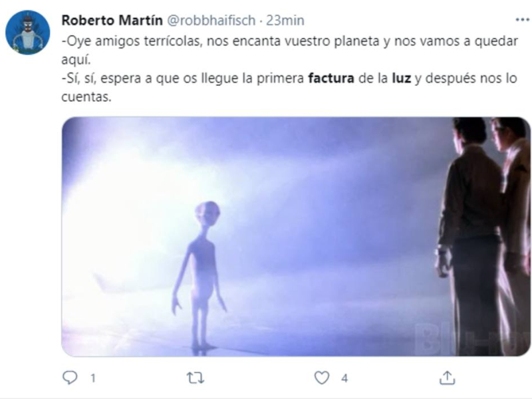Open the 23min timestamp link
The width and height of the screenshot is (532, 399).
coord(285,21)
